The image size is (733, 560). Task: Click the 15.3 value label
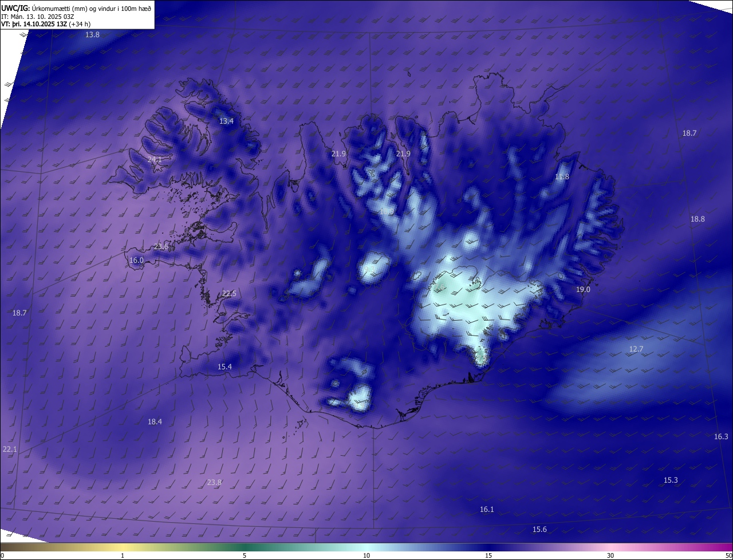coord(671,480)
